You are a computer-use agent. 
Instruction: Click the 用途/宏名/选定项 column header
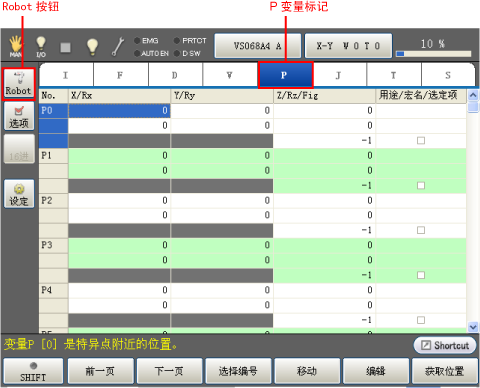coord(421,96)
